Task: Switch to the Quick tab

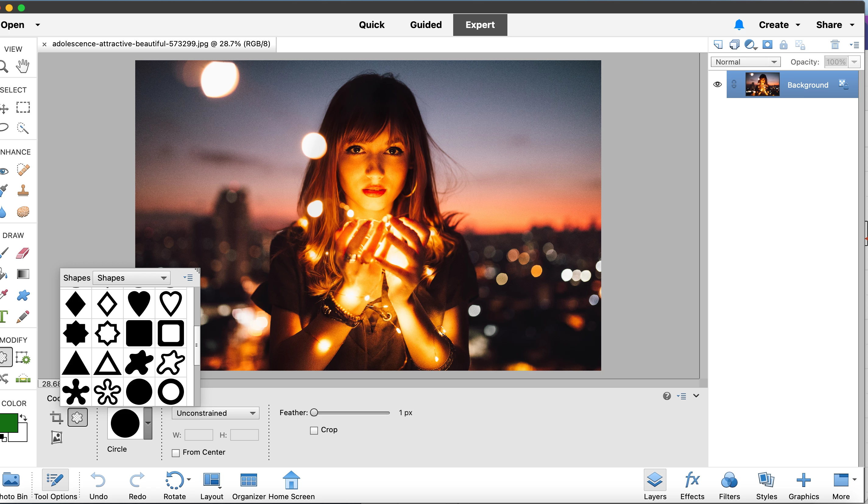Action: click(371, 25)
